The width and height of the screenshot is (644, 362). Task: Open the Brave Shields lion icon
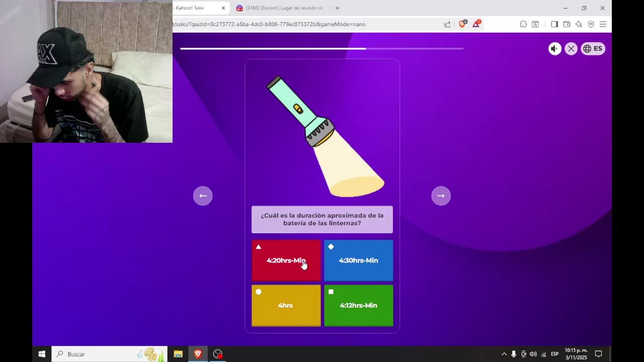(x=462, y=24)
